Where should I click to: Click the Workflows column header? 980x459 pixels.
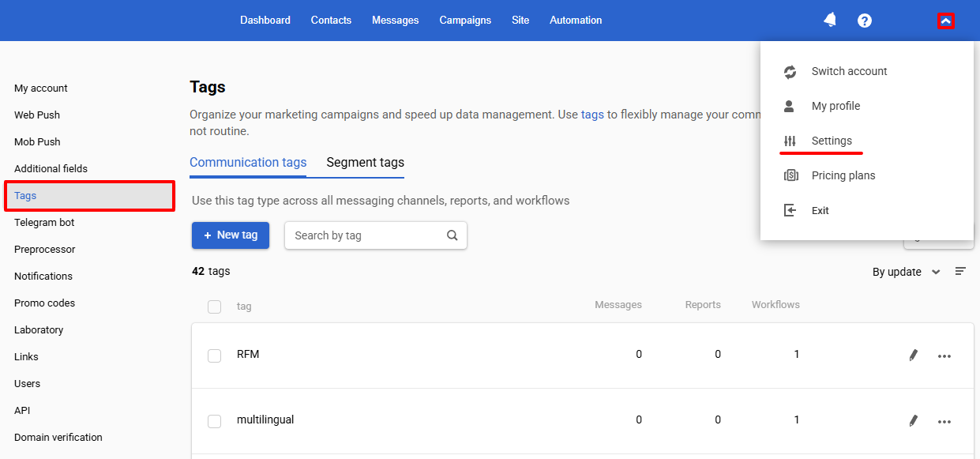click(775, 305)
